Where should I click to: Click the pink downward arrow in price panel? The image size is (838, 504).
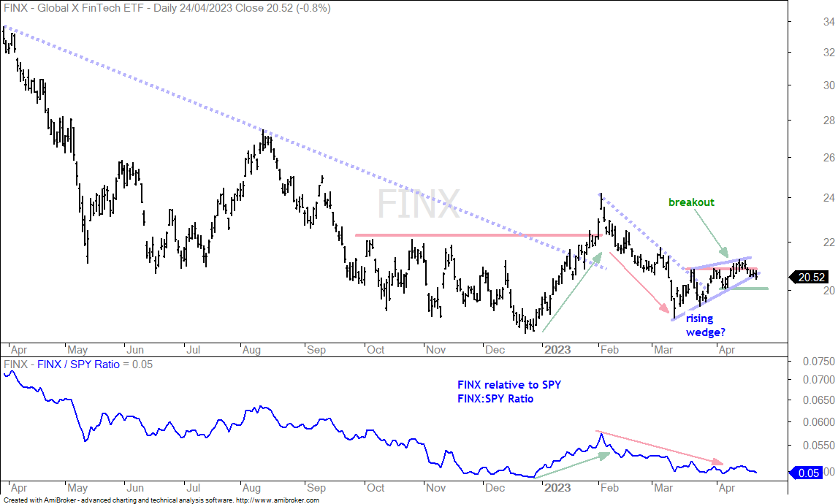(x=639, y=283)
